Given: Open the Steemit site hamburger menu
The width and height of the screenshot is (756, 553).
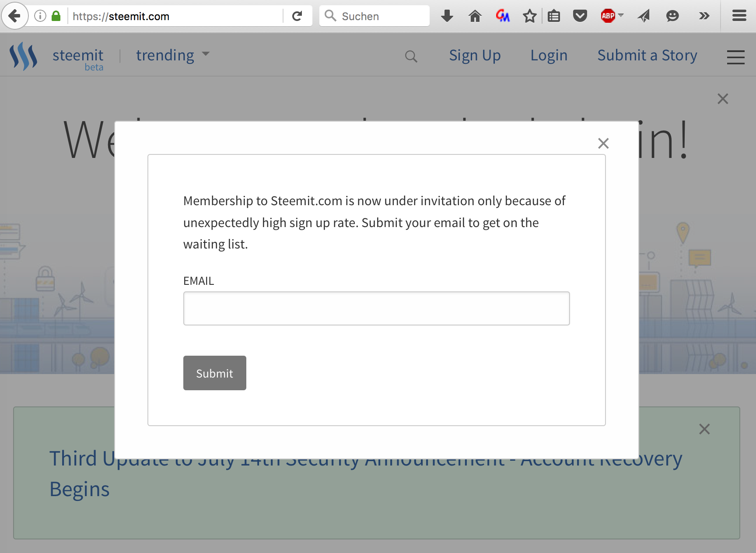Looking at the screenshot, I should [735, 57].
